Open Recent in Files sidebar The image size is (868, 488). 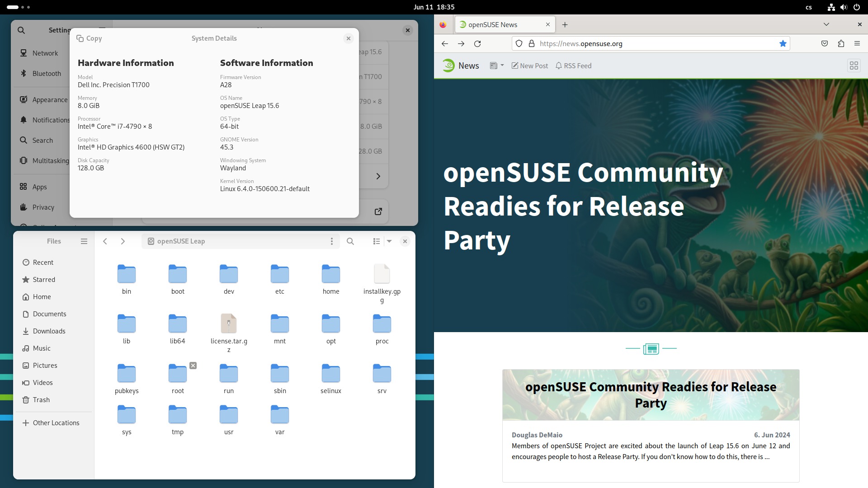point(54,263)
